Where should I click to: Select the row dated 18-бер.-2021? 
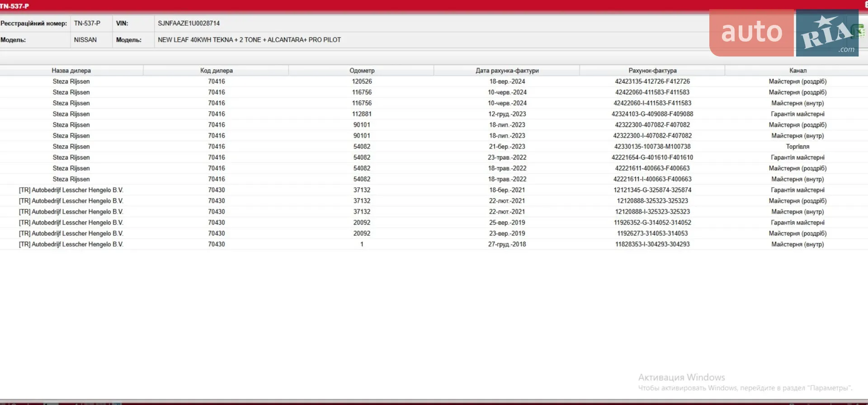[434, 190]
